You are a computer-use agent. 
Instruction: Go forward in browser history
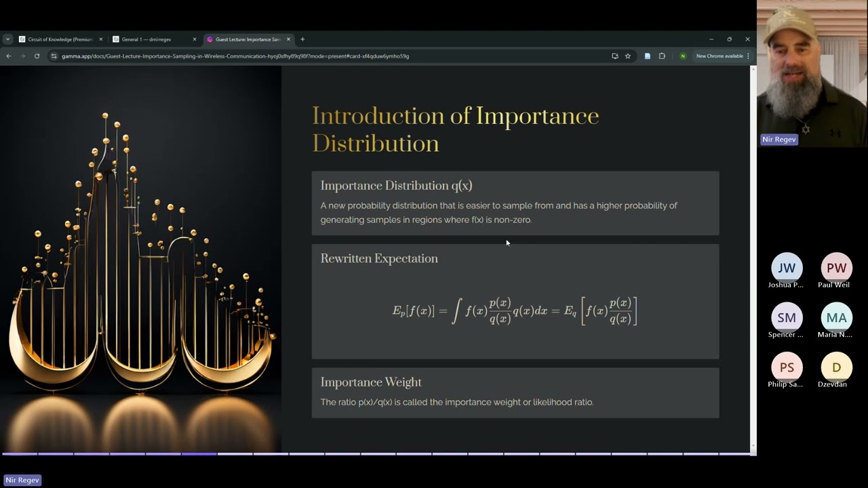click(22, 56)
